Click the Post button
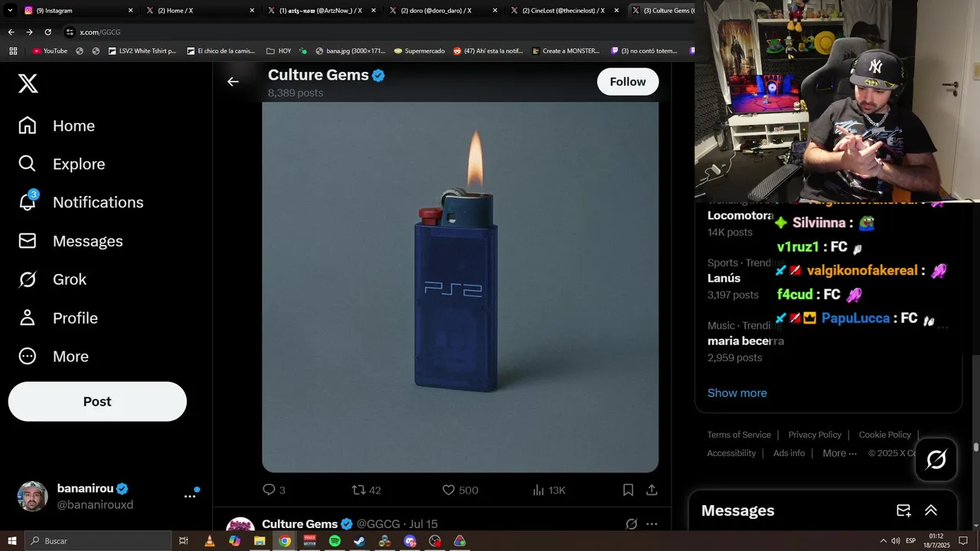Viewport: 980px width, 551px height. [97, 402]
